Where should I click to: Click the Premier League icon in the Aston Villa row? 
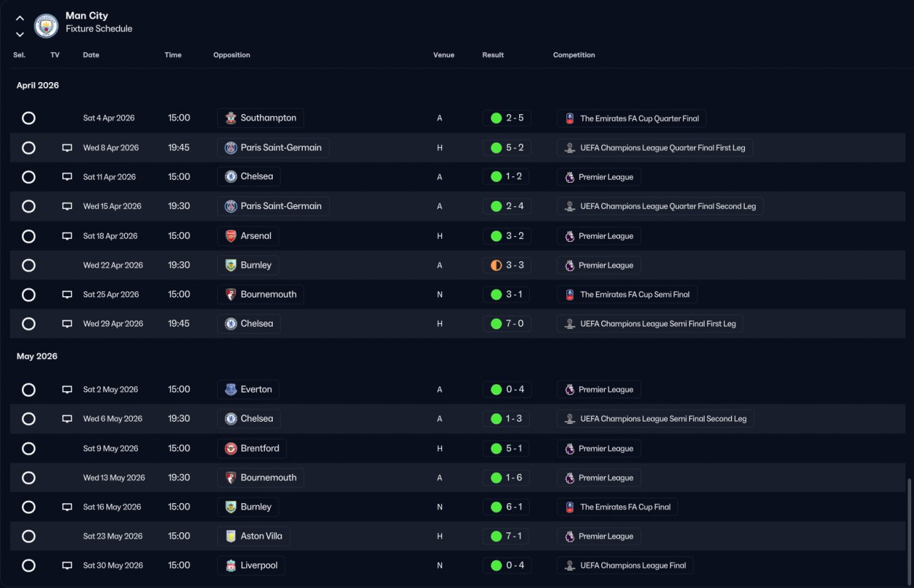pyautogui.click(x=570, y=537)
